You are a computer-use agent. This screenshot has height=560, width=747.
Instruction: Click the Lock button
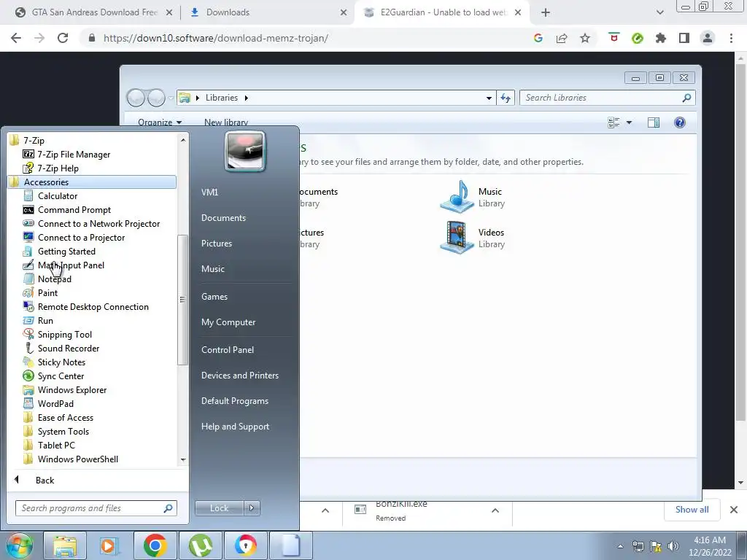[219, 508]
